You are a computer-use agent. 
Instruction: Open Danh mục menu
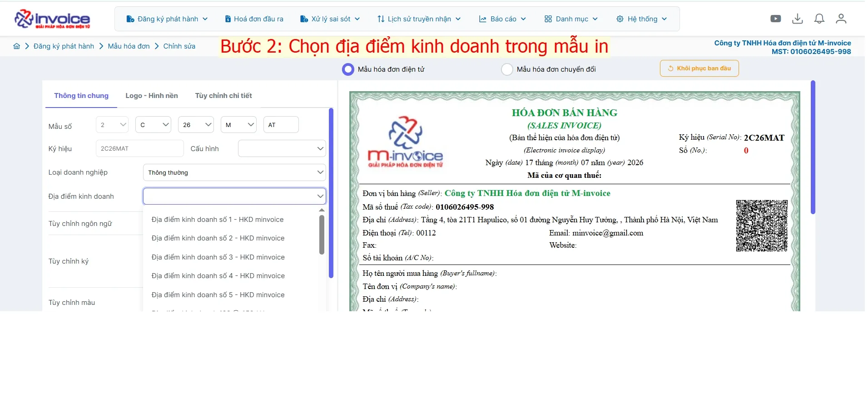click(x=571, y=19)
